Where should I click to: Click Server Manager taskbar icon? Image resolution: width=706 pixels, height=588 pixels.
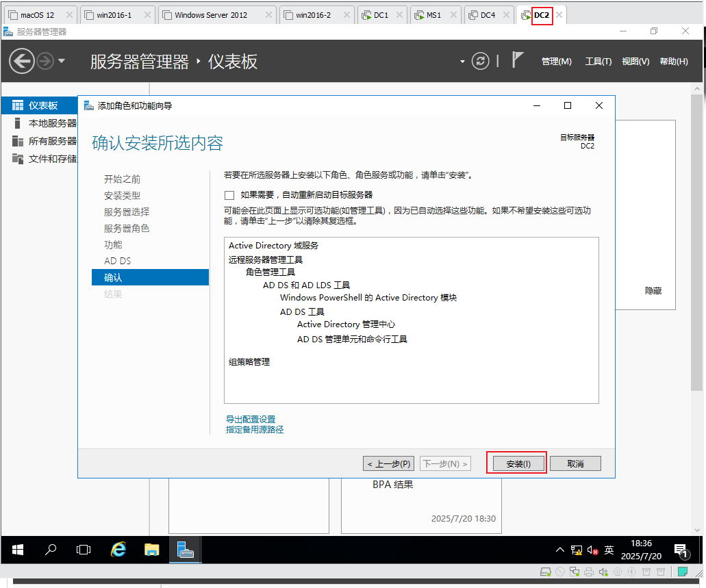point(185,550)
